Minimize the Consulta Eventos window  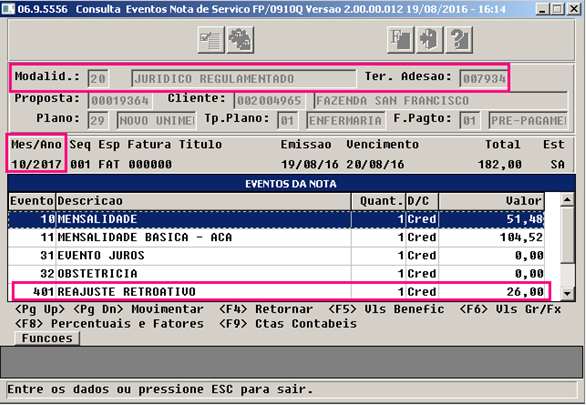tap(543, 9)
